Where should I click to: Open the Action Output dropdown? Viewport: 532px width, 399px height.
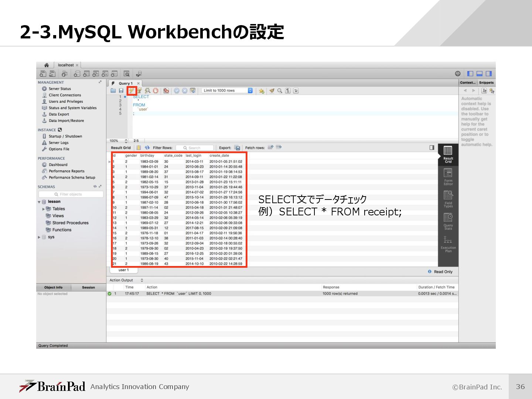coord(142,280)
